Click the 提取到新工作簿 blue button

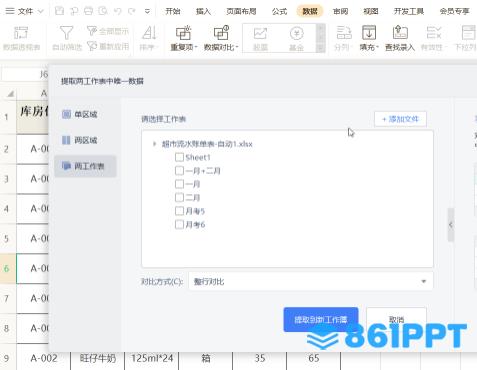coord(321,320)
